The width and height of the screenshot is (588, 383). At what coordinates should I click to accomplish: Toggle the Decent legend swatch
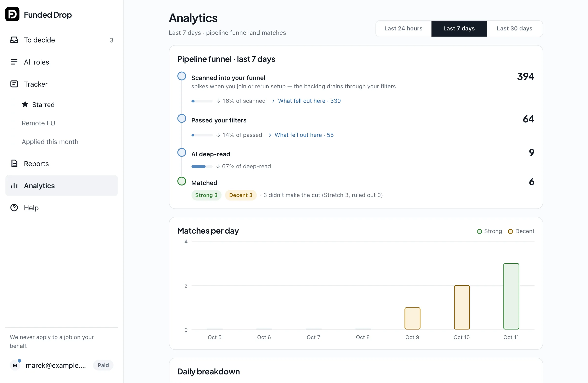coord(510,231)
